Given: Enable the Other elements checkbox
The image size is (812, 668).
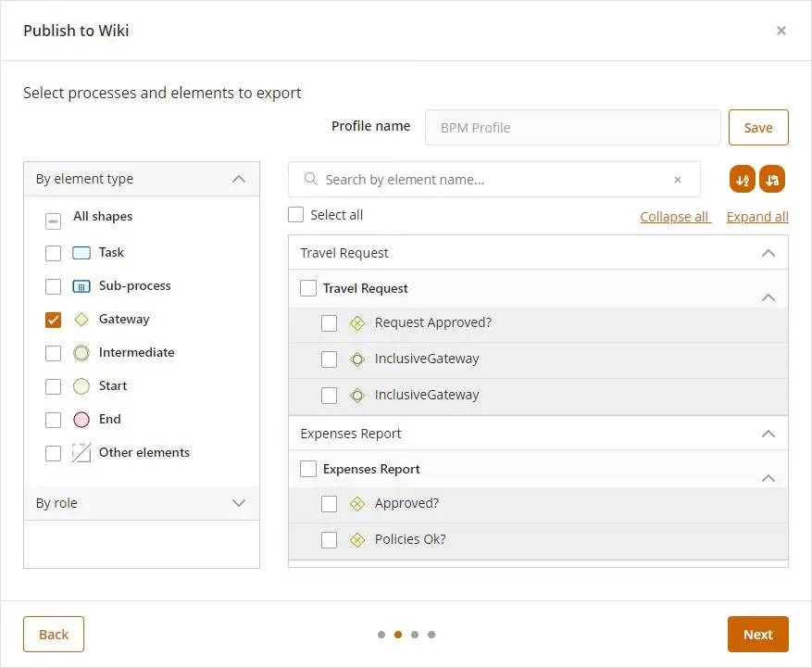Looking at the screenshot, I should pos(53,453).
